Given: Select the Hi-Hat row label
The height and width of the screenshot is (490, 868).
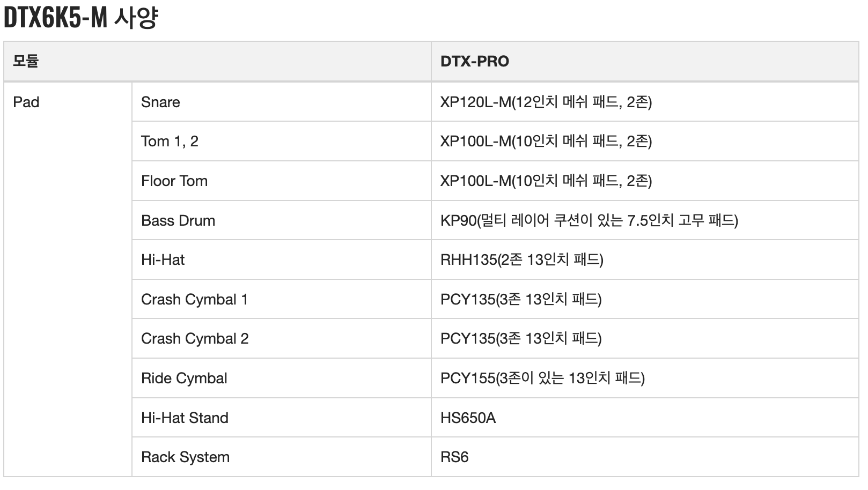Looking at the screenshot, I should coord(163,260).
